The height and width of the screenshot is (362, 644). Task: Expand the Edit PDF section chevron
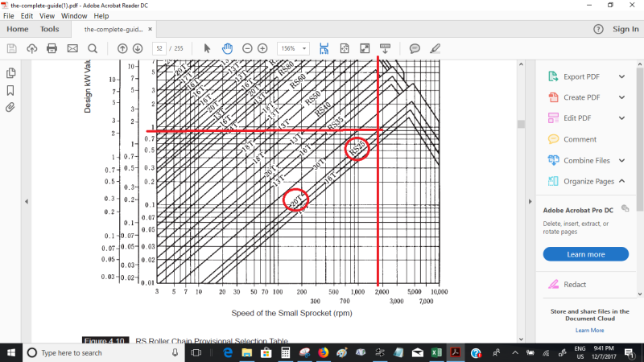click(621, 117)
